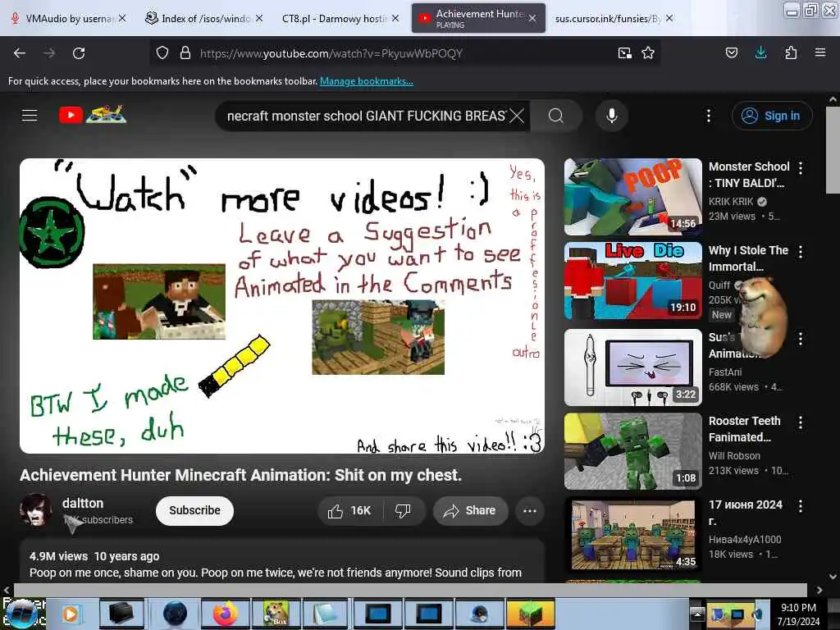Open Rooster Teeth Fanimated thumbnail
This screenshot has height=630, width=840.
tap(632, 451)
